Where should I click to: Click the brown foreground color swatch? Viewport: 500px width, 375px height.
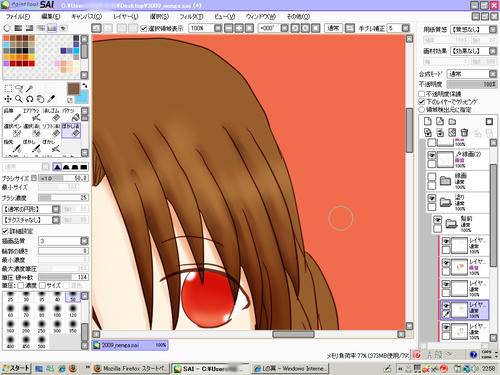pos(73,88)
